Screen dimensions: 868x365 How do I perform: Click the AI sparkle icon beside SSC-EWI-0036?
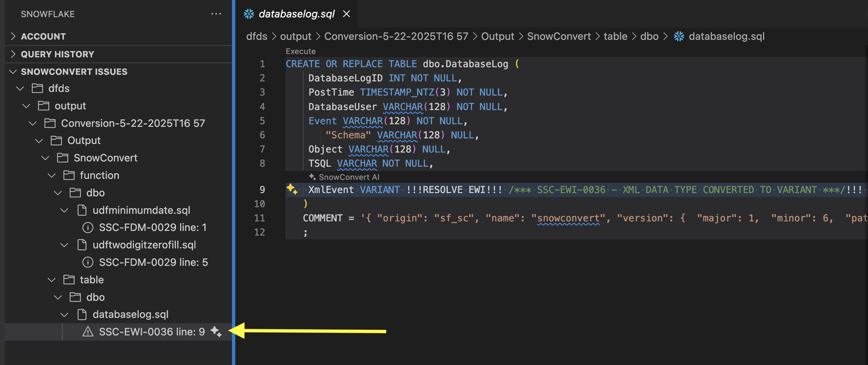pos(216,332)
